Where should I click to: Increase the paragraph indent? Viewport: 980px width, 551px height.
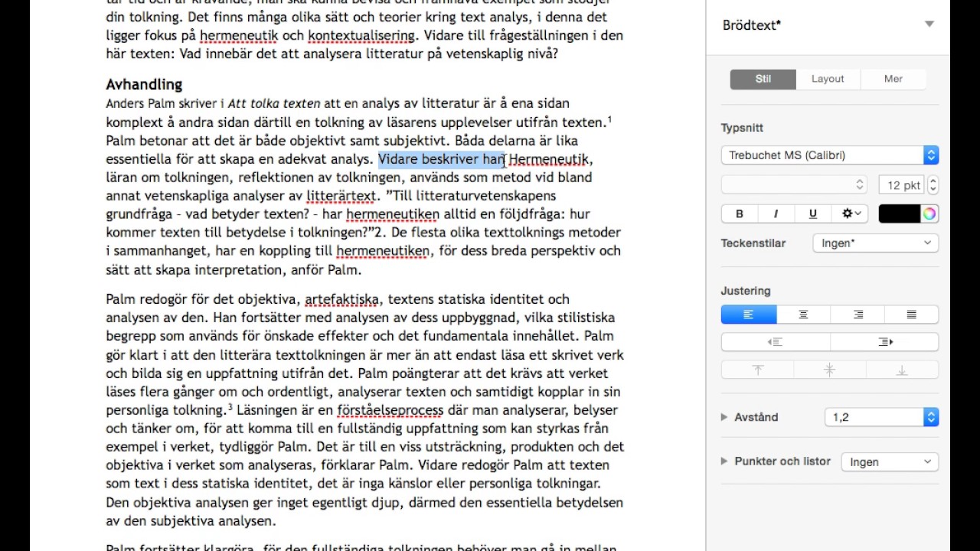885,342
